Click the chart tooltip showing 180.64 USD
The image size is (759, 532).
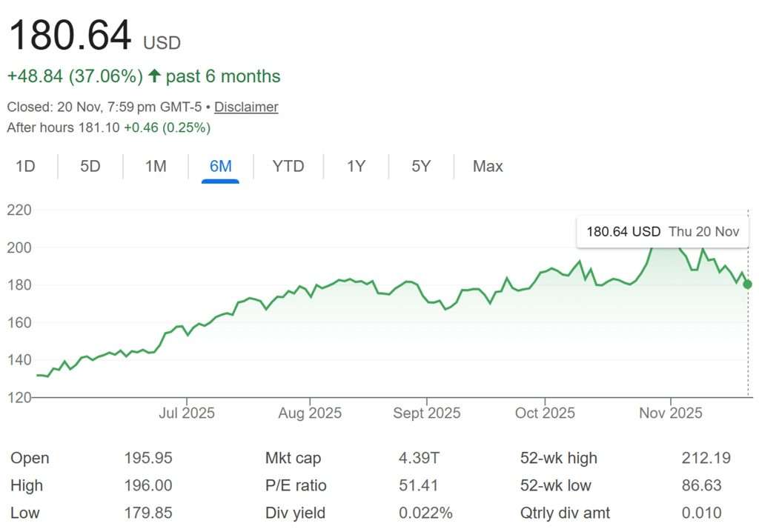(x=662, y=231)
